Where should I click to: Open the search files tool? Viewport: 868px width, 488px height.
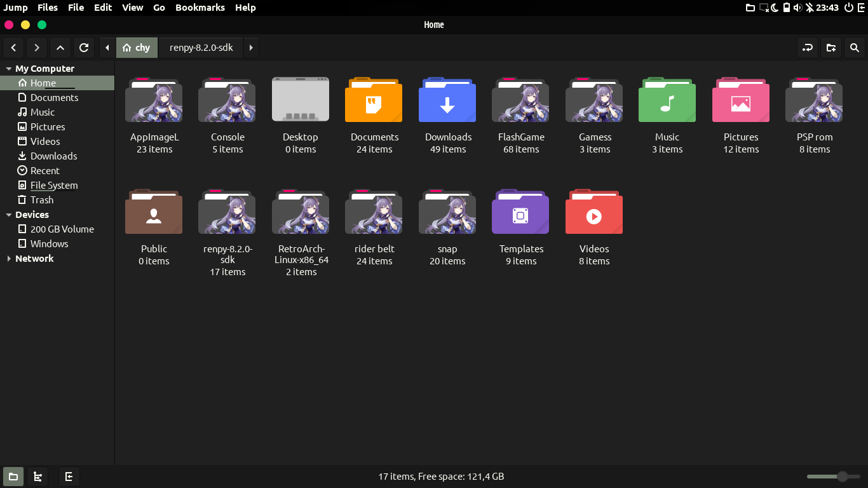[x=855, y=48]
